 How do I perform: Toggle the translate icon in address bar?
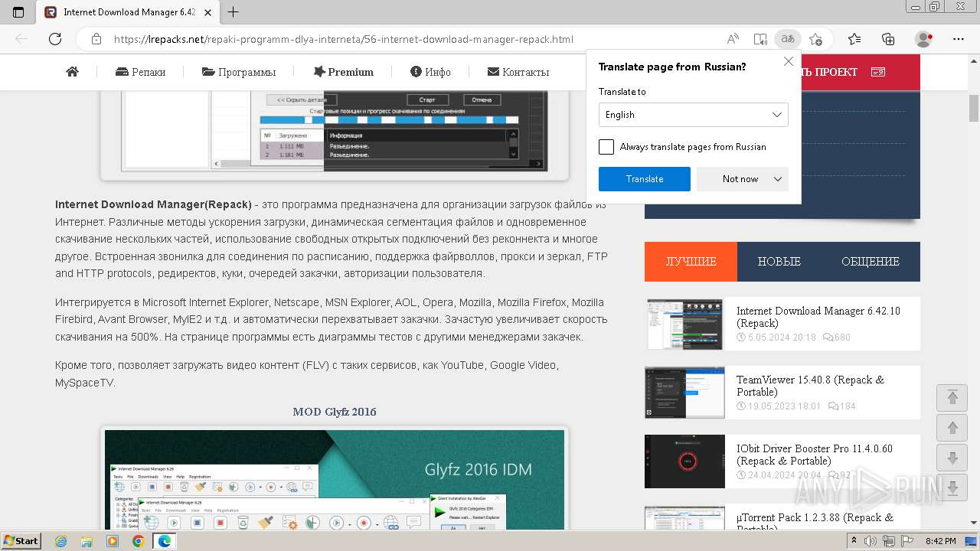[787, 39]
